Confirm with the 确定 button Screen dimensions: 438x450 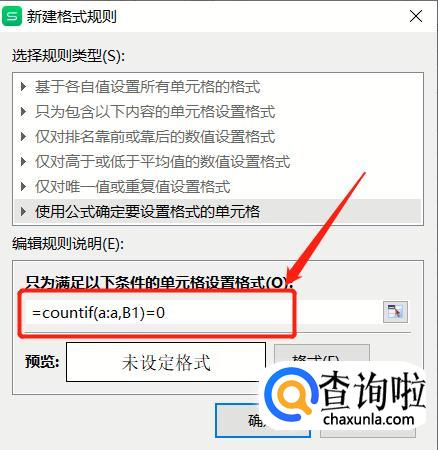263,420
